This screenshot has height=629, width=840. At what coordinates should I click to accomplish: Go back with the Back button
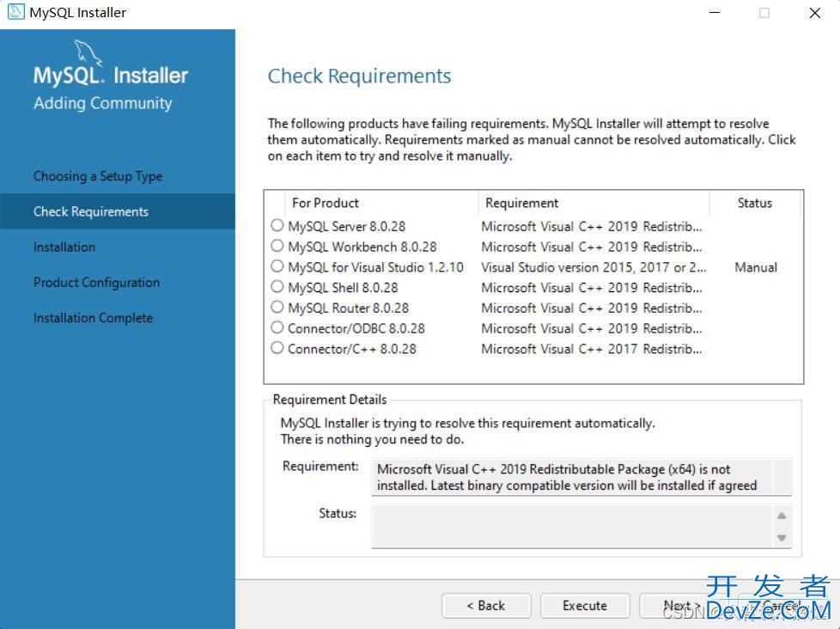coord(486,606)
